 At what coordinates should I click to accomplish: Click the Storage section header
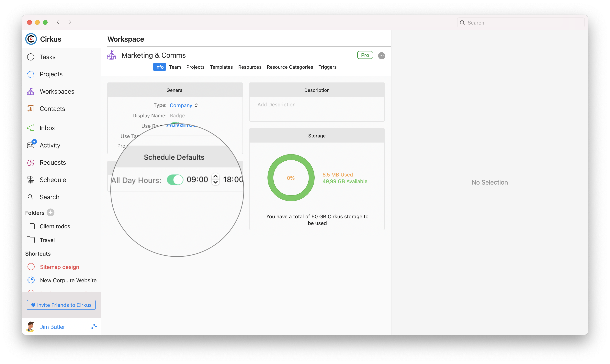(317, 136)
